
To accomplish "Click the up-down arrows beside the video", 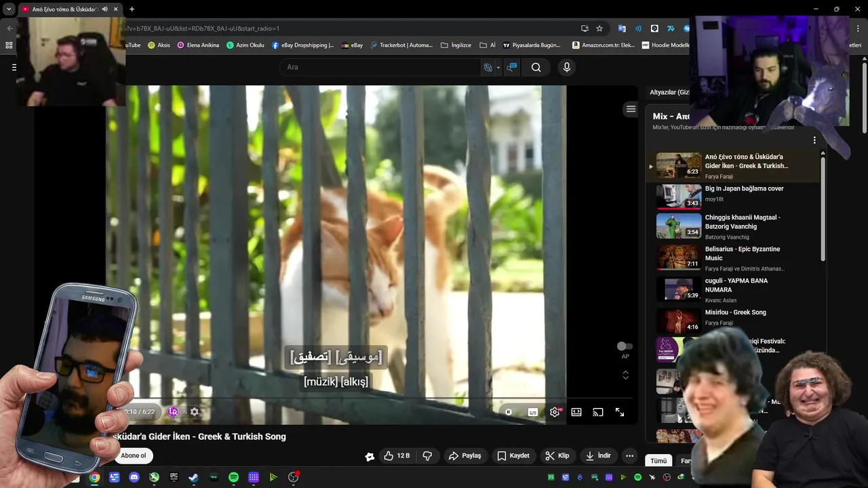I will pos(625,375).
